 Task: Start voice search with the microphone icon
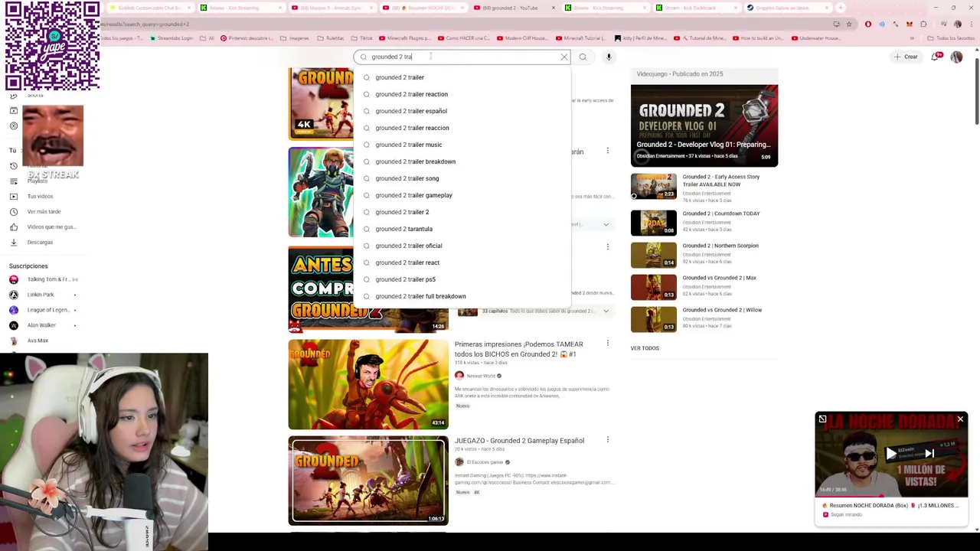click(609, 57)
